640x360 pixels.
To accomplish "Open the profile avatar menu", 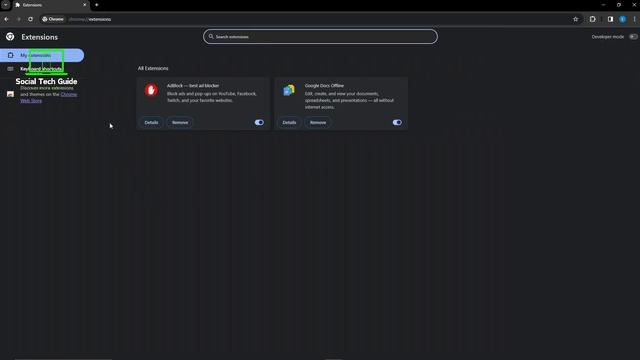I will 622,19.
